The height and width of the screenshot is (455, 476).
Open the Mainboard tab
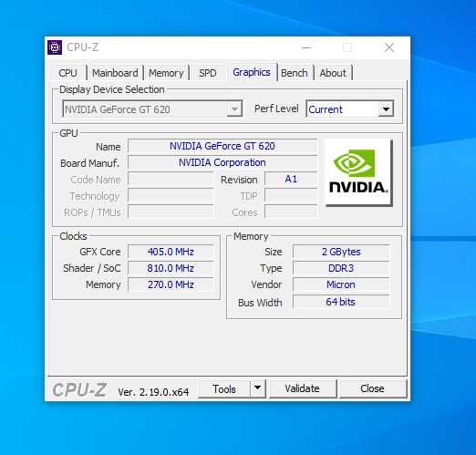pos(115,73)
